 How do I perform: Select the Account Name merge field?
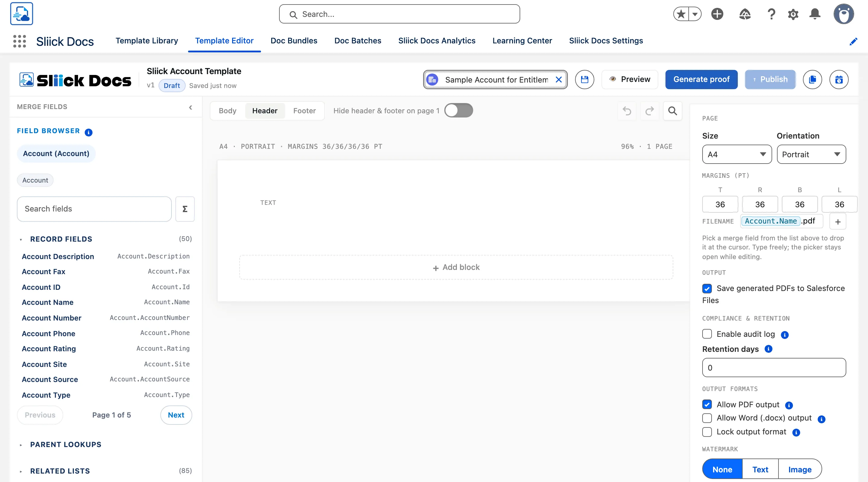pos(106,302)
